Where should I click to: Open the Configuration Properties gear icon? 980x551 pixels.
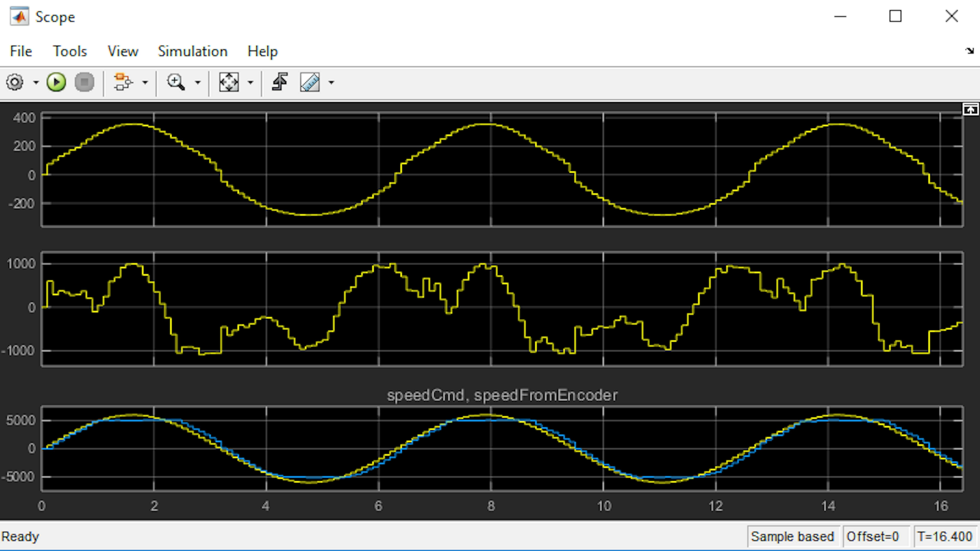point(15,82)
